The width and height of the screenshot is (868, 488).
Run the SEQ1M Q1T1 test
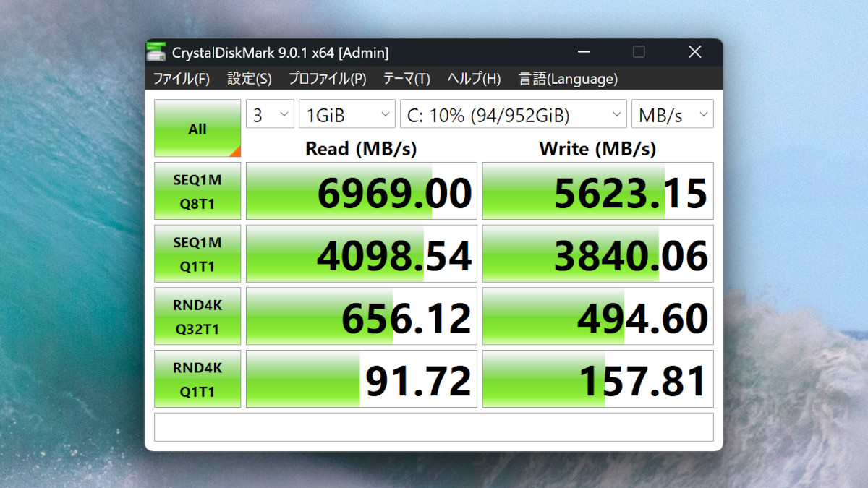click(197, 253)
